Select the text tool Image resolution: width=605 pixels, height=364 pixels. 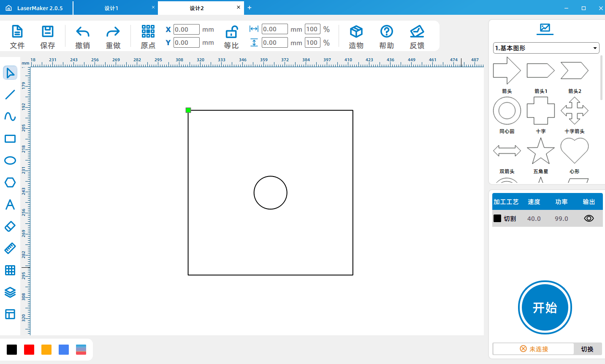pos(10,204)
